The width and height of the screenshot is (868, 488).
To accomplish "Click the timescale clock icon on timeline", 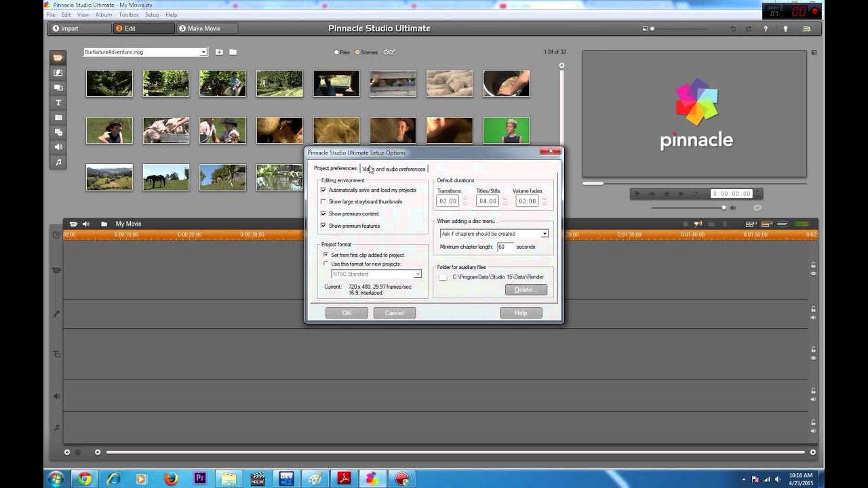I will tap(56, 235).
